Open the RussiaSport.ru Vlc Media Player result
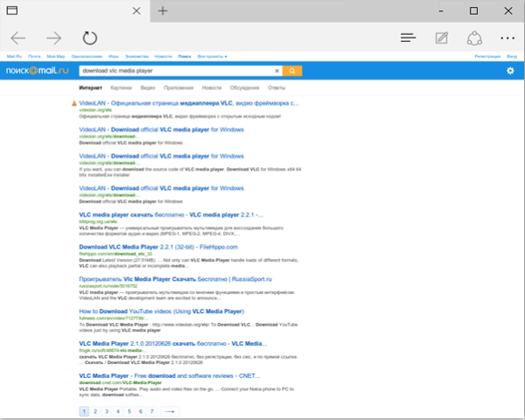525x420 pixels. (x=176, y=279)
